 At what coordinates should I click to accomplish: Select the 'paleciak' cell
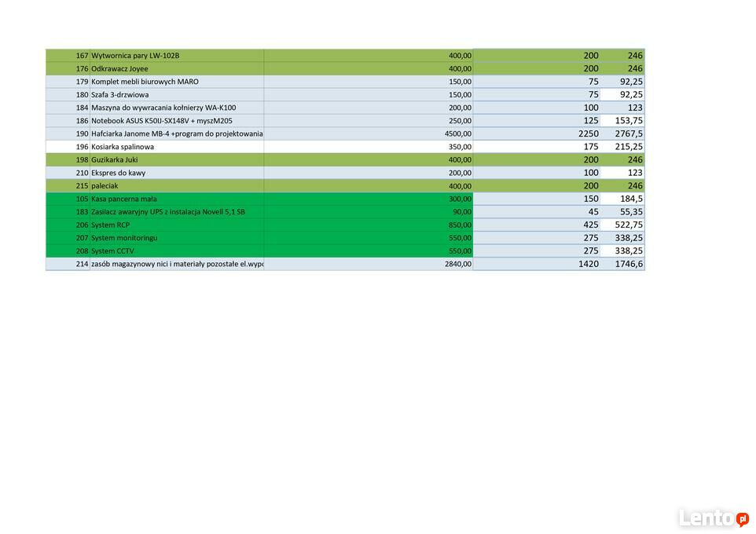pos(177,185)
